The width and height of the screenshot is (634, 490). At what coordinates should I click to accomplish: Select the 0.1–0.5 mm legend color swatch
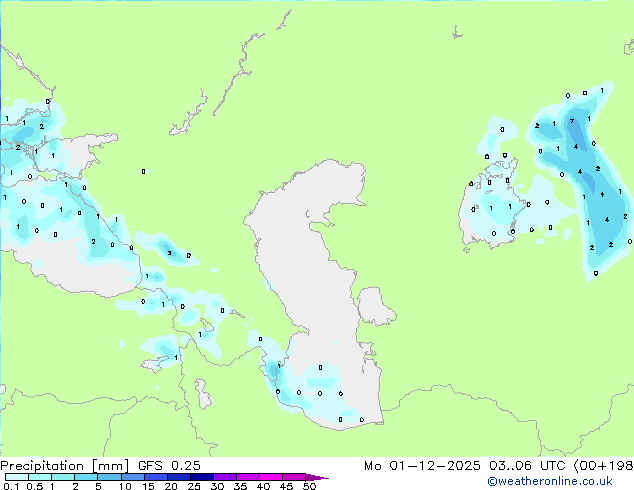click(x=17, y=477)
